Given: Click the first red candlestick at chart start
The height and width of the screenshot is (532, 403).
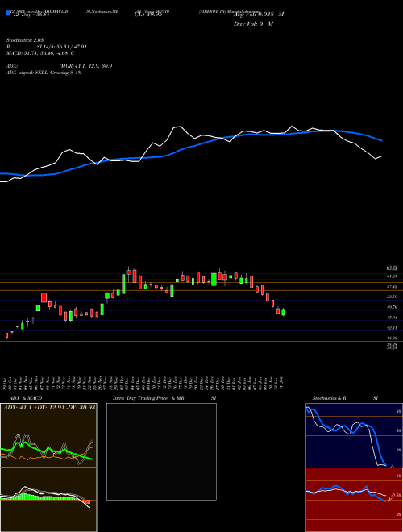Looking at the screenshot, I should coord(6,335).
